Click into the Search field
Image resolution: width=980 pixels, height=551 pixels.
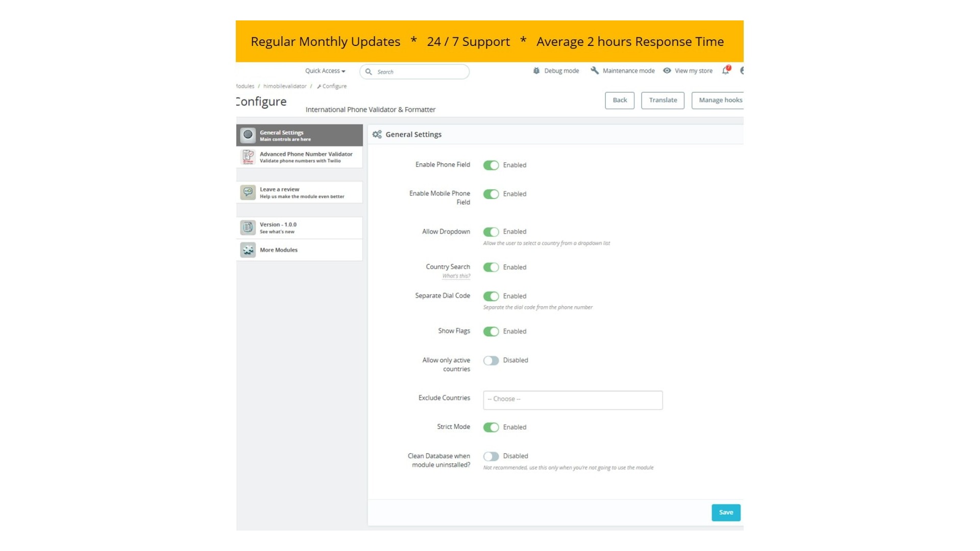coord(420,72)
